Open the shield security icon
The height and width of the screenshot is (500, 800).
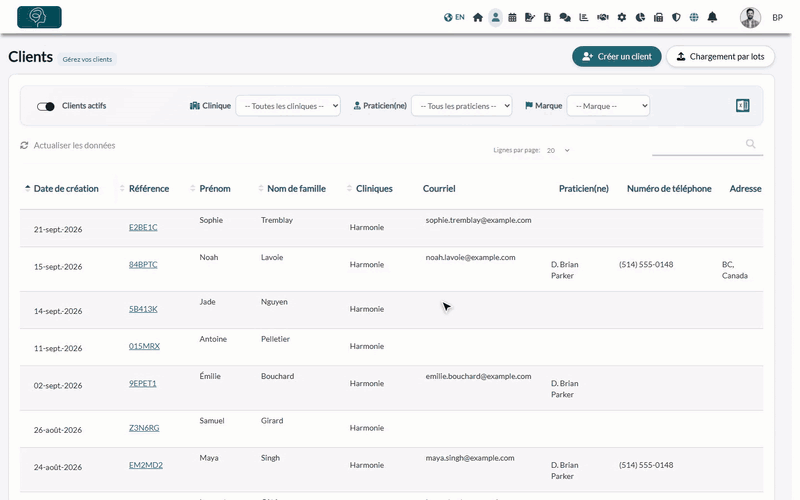pos(676,17)
